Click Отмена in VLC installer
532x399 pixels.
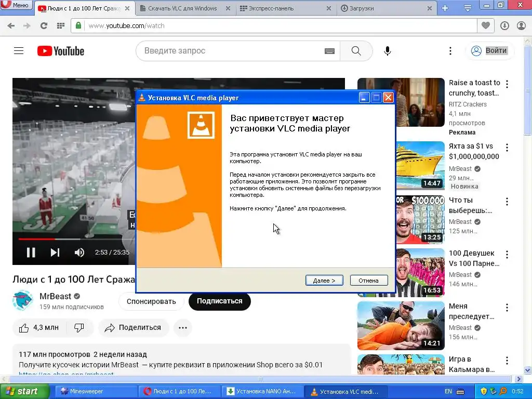[x=369, y=281]
